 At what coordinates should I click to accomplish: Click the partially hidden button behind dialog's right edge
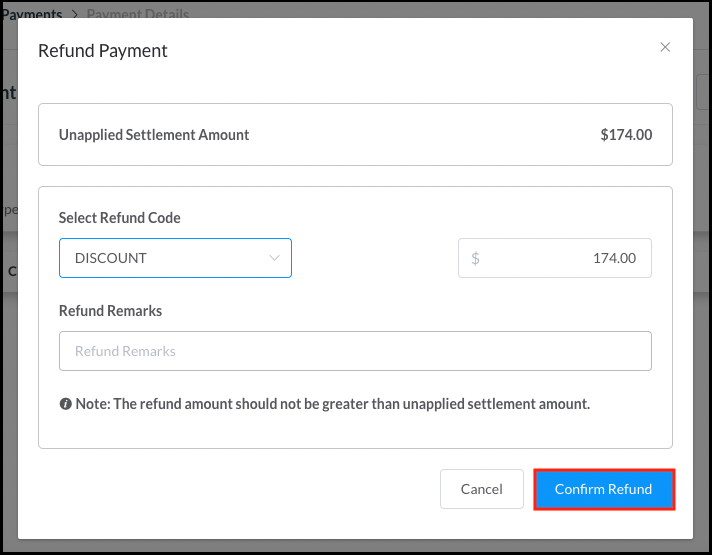pos(703,93)
